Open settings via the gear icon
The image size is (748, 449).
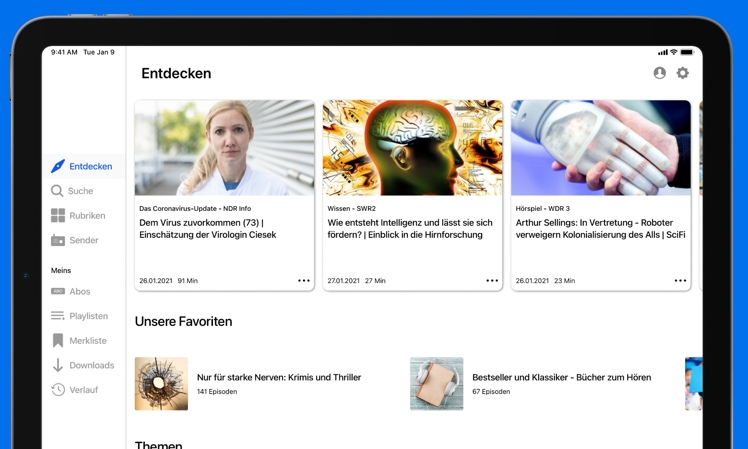(683, 73)
